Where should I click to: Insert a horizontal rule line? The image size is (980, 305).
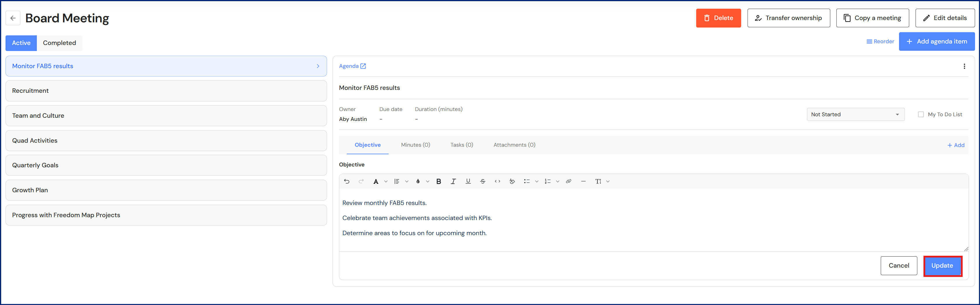pyautogui.click(x=583, y=181)
